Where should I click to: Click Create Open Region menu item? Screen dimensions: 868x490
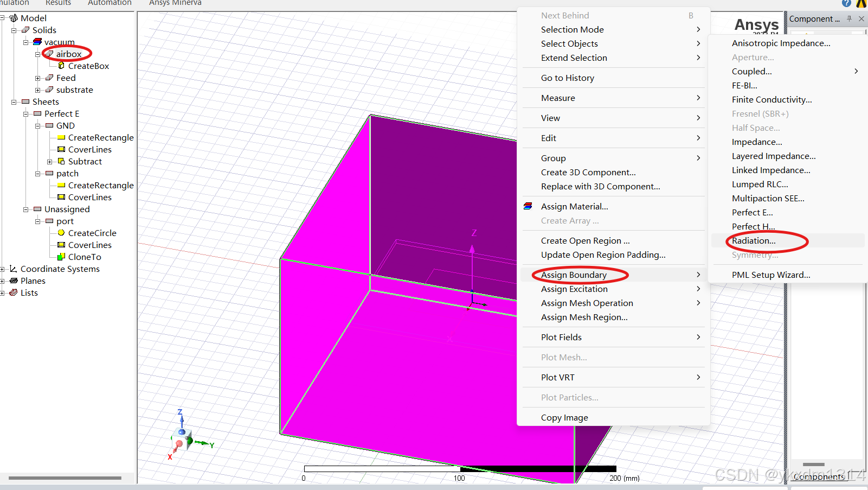613,240
